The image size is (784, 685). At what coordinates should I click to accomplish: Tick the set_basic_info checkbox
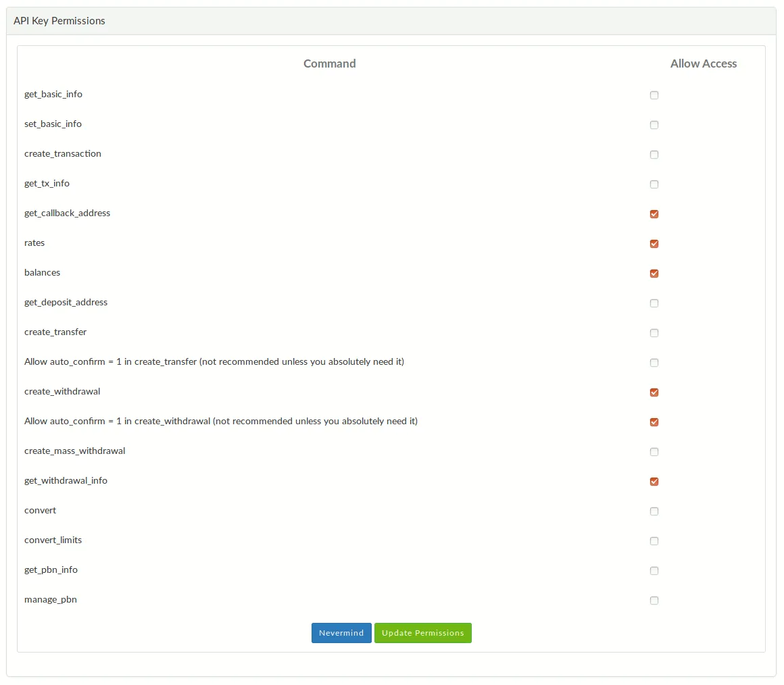tap(654, 125)
